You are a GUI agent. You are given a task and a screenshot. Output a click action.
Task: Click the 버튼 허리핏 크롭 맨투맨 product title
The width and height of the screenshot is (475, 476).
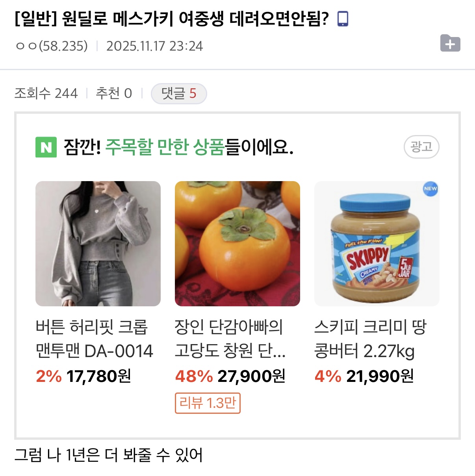coord(94,339)
